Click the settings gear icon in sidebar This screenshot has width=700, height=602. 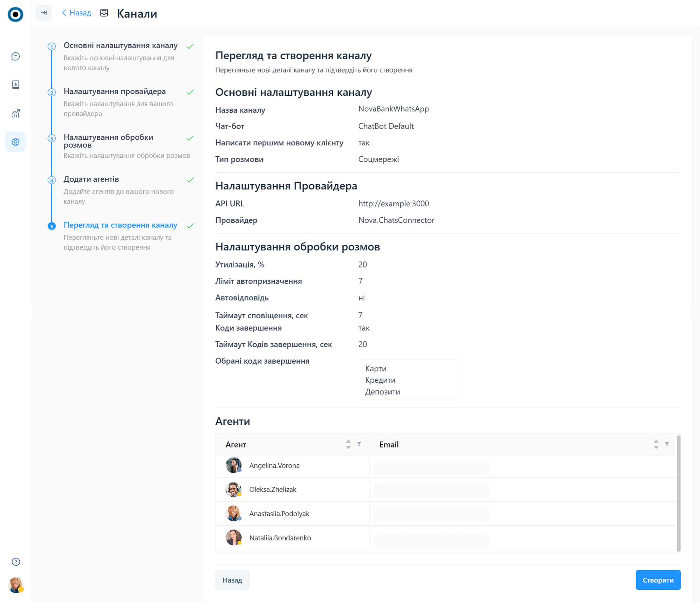pyautogui.click(x=15, y=142)
